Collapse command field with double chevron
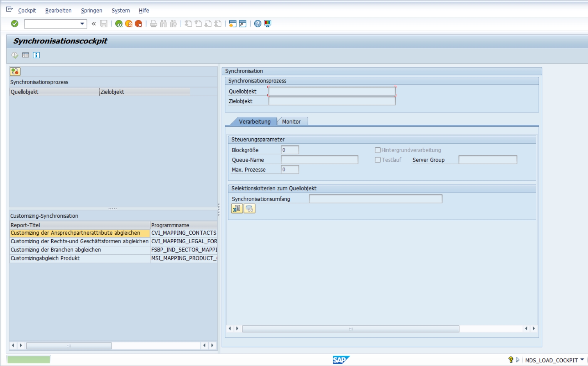The height and width of the screenshot is (366, 588). click(94, 24)
